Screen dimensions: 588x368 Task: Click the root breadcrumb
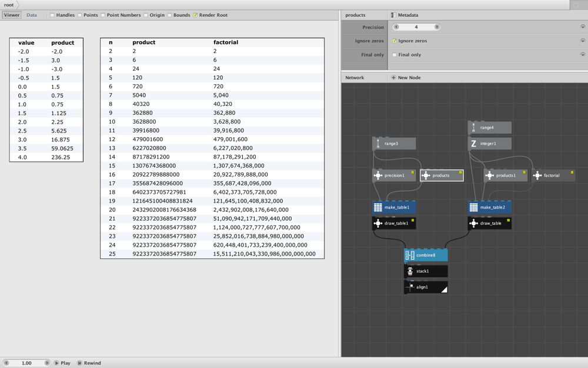click(x=9, y=5)
